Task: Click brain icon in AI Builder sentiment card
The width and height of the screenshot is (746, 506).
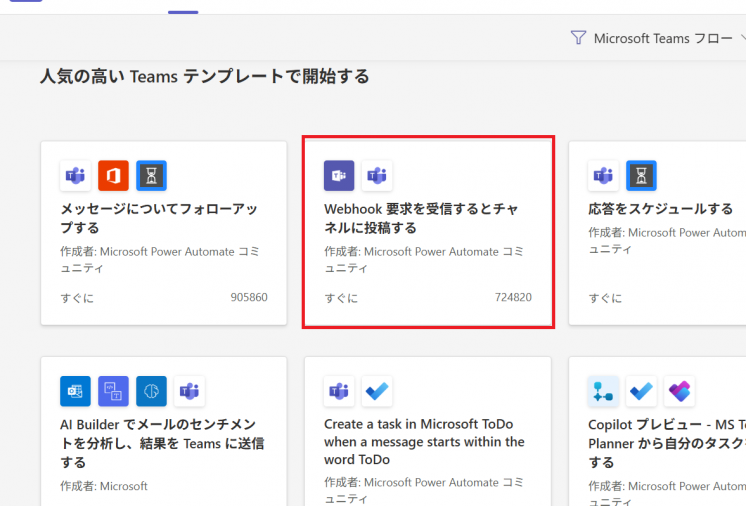Action: (x=152, y=391)
